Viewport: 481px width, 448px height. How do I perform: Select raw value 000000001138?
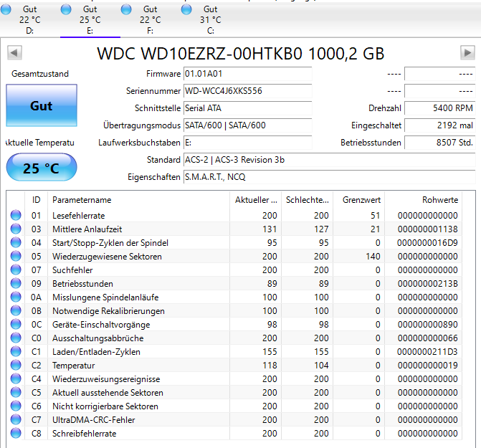428,229
